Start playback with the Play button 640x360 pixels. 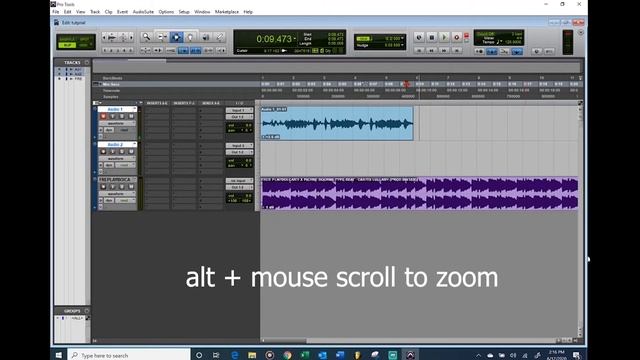[x=444, y=38]
